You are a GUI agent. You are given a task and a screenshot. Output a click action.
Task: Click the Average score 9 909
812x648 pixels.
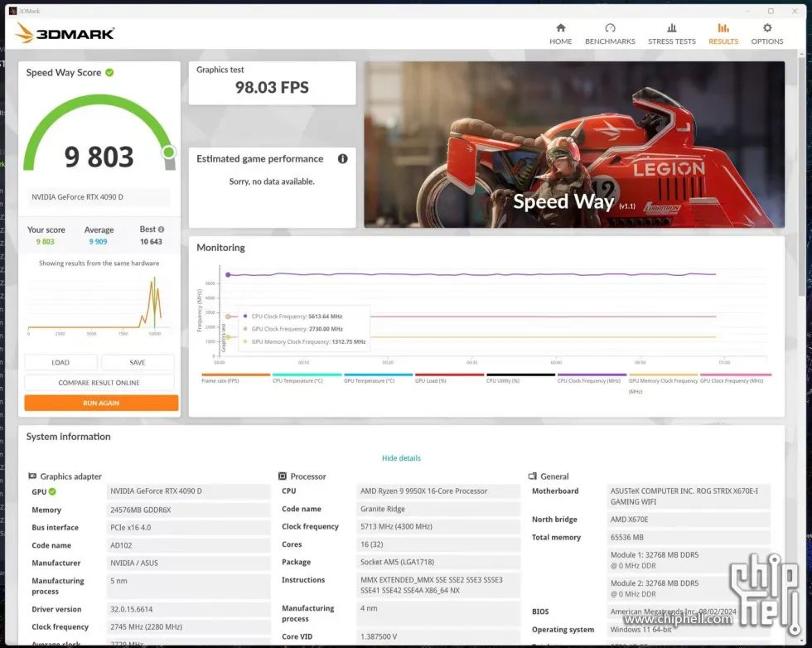click(x=98, y=241)
